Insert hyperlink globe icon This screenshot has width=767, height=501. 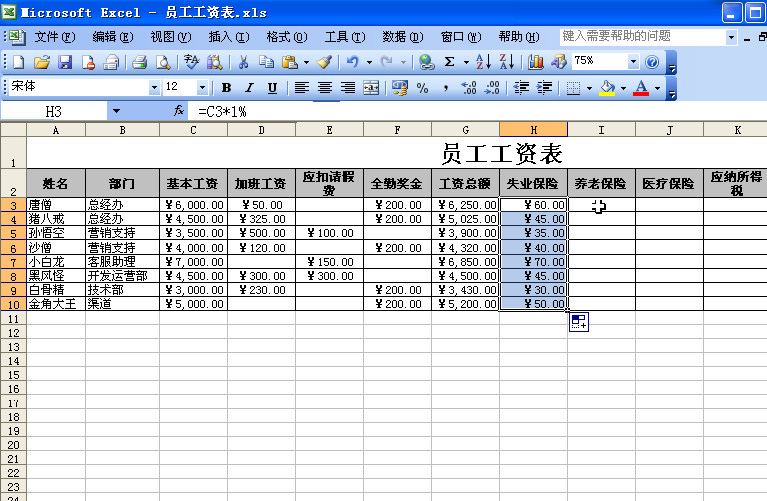coord(427,62)
